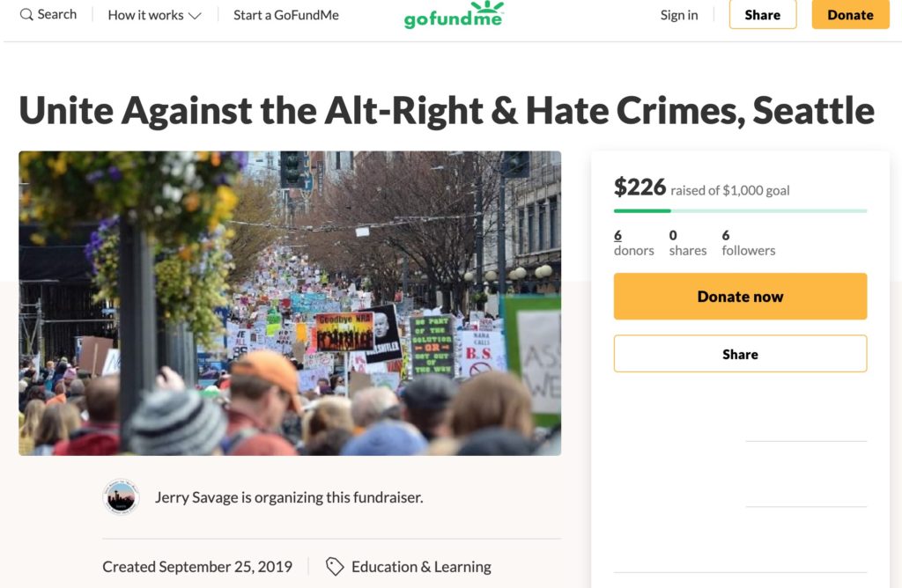
Task: Click the campaign title heading
Action: (x=447, y=110)
